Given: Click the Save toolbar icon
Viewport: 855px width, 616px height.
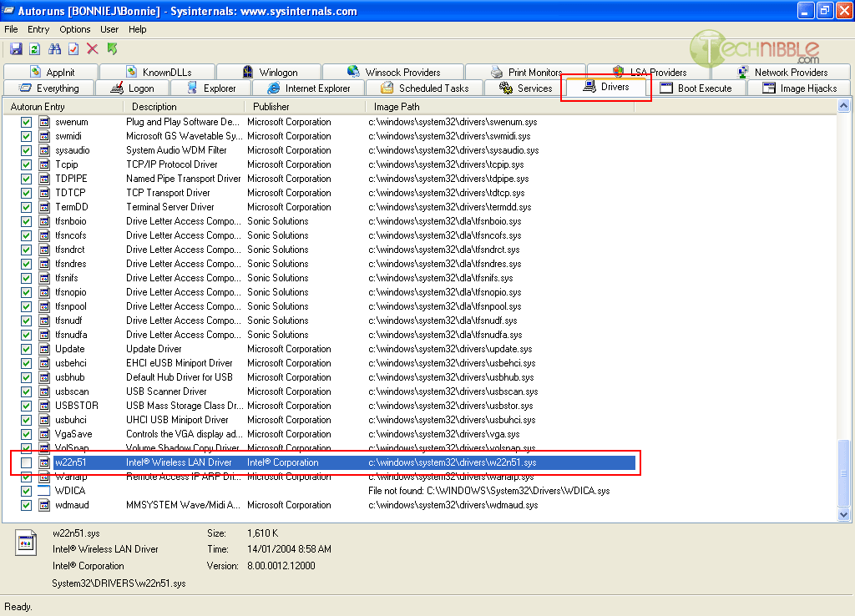Looking at the screenshot, I should click(16, 49).
